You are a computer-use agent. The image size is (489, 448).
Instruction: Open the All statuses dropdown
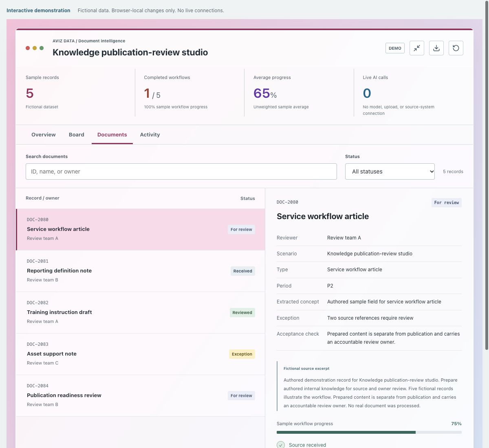tap(390, 171)
